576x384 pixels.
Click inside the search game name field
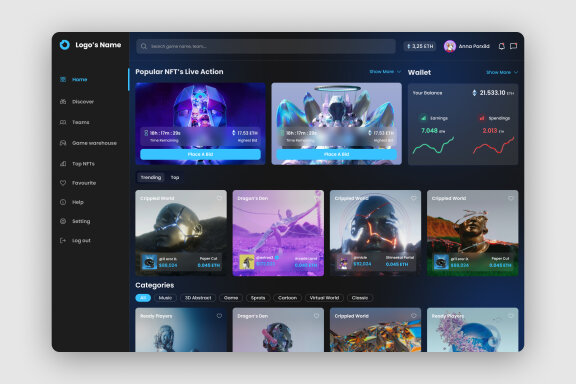tap(266, 46)
